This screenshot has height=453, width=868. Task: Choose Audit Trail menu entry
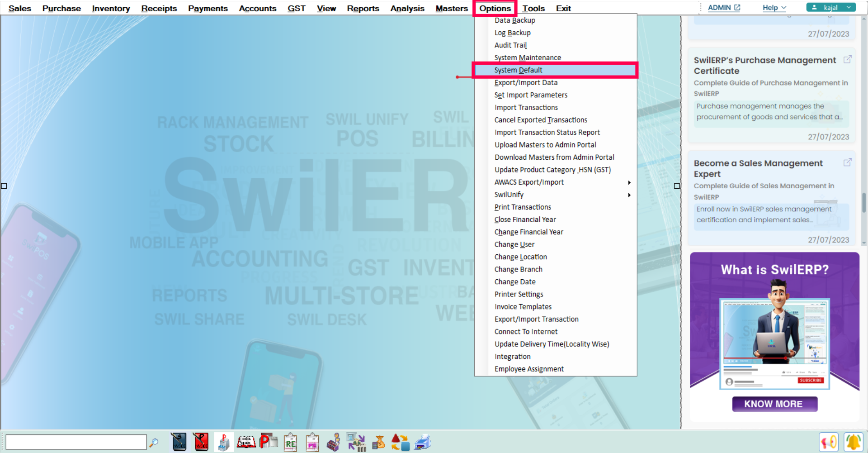[x=556, y=45]
